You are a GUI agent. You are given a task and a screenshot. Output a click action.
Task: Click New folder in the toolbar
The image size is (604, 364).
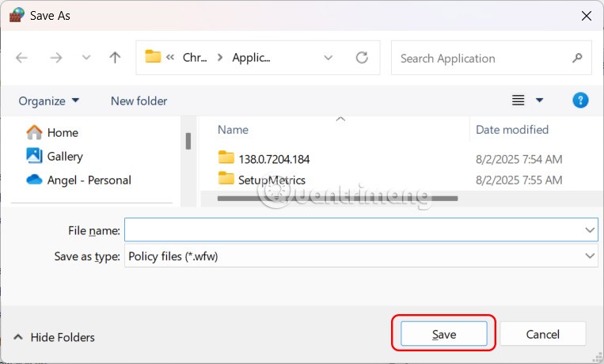tap(139, 100)
